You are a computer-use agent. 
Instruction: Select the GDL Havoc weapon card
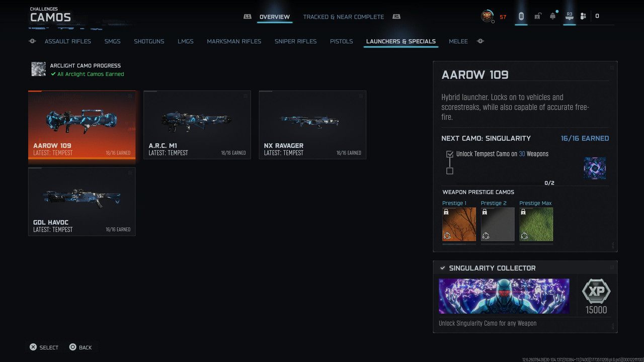point(82,202)
